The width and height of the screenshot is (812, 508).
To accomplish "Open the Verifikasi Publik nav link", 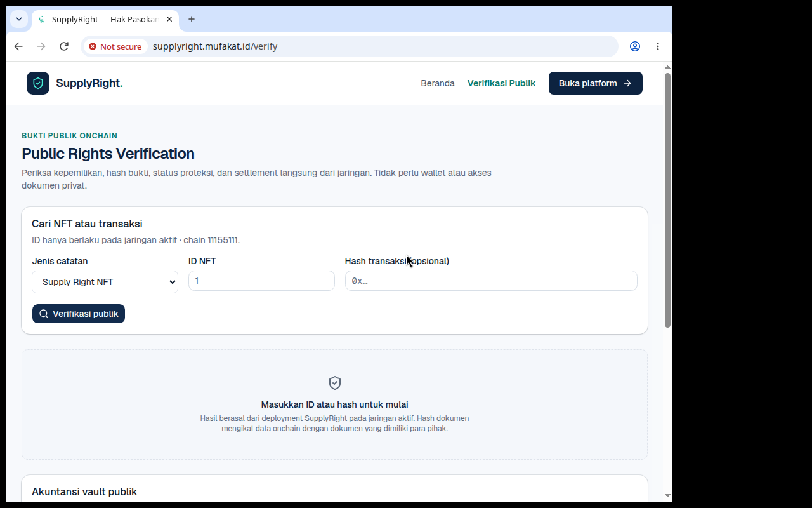I will [x=501, y=83].
